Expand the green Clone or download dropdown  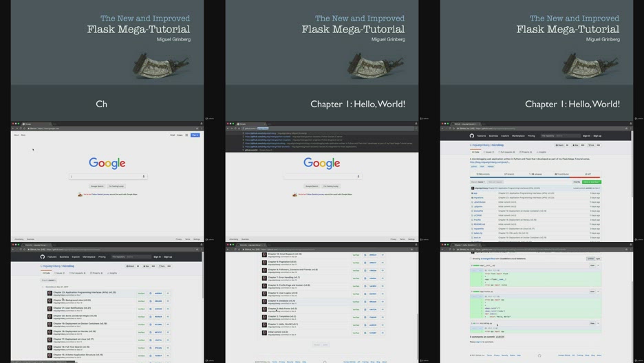592,181
